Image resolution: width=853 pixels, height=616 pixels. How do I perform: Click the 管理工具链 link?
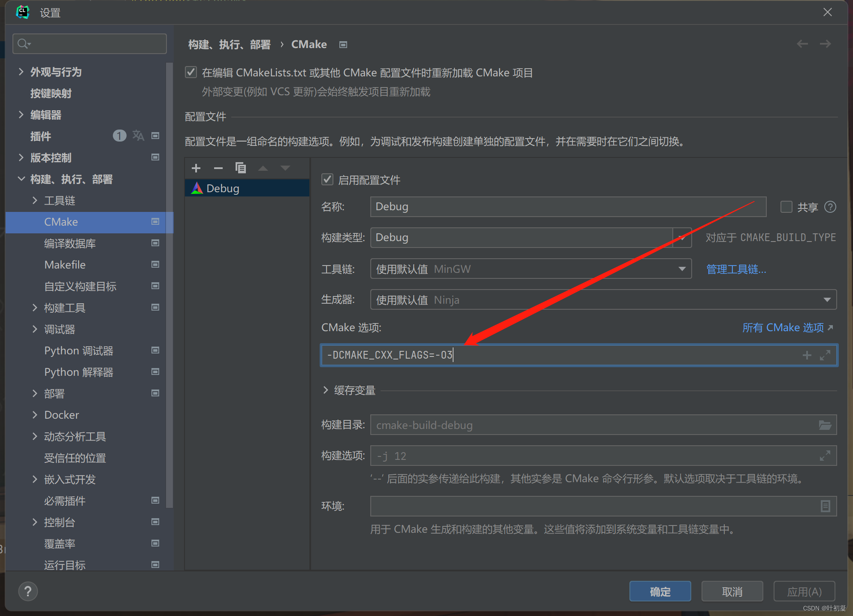(735, 269)
